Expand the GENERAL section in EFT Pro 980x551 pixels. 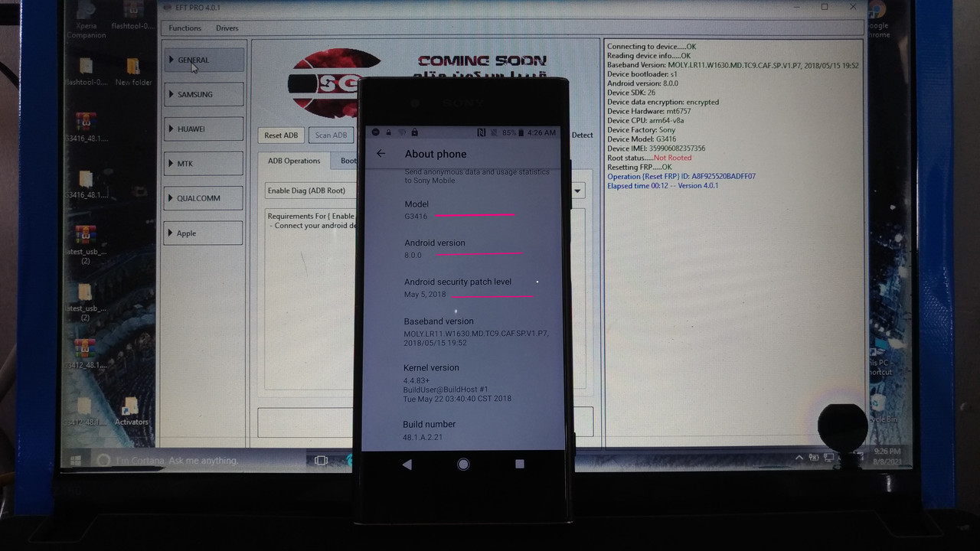(204, 60)
